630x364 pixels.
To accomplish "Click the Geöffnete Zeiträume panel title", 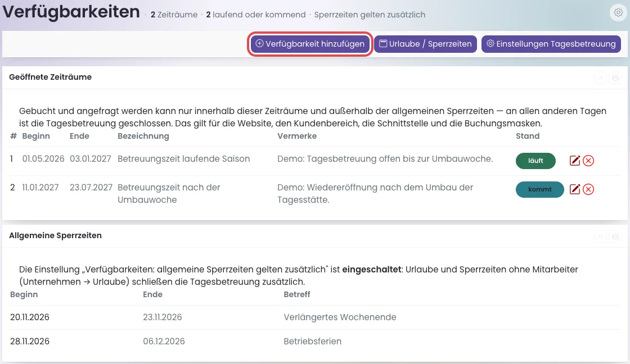I will pos(50,77).
